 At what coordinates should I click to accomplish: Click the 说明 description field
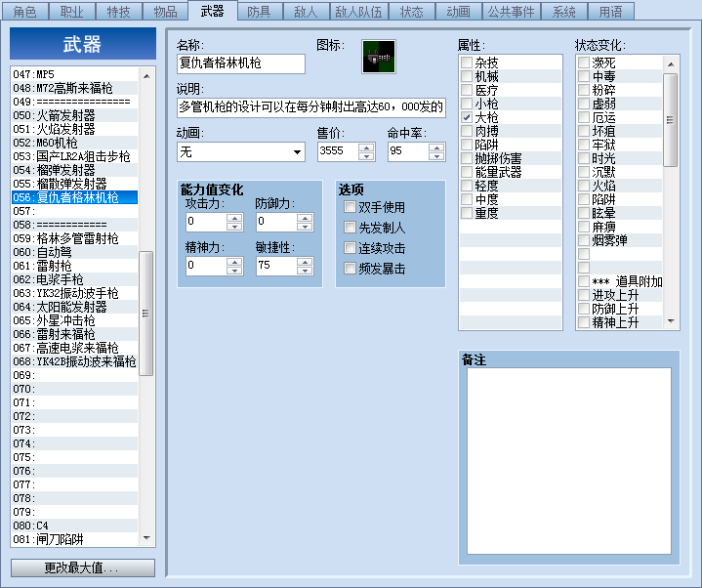tap(311, 107)
